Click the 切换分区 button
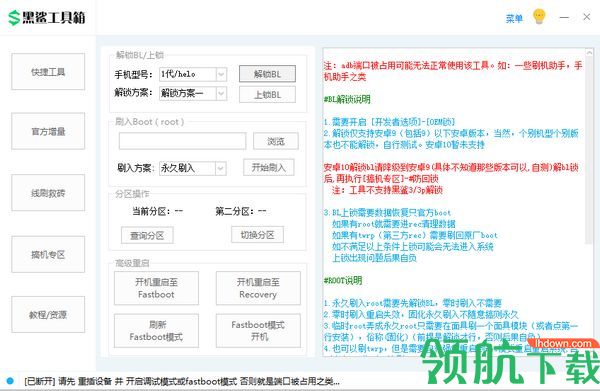 258,235
